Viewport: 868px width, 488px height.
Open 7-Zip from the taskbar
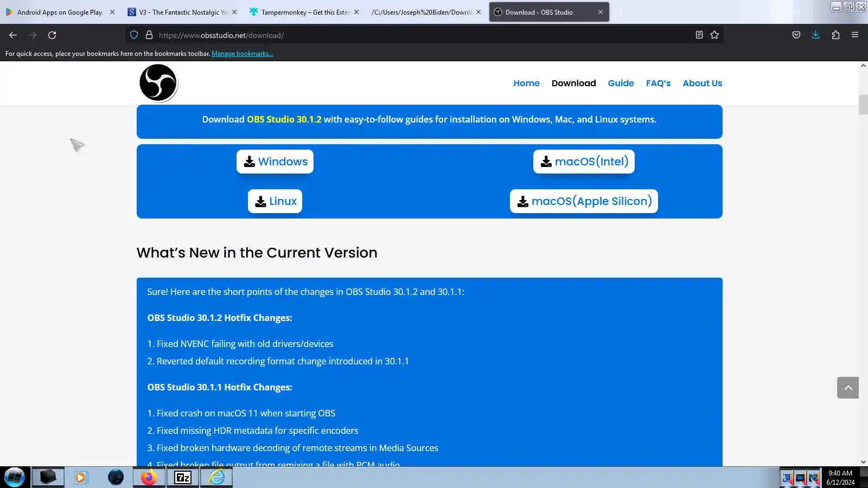(x=182, y=477)
